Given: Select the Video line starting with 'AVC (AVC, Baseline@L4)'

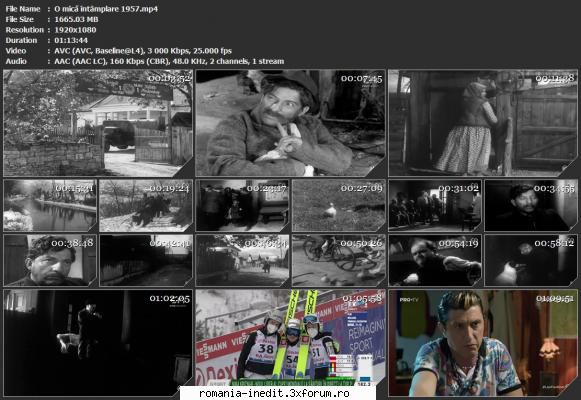Looking at the screenshot, I should (143, 51).
